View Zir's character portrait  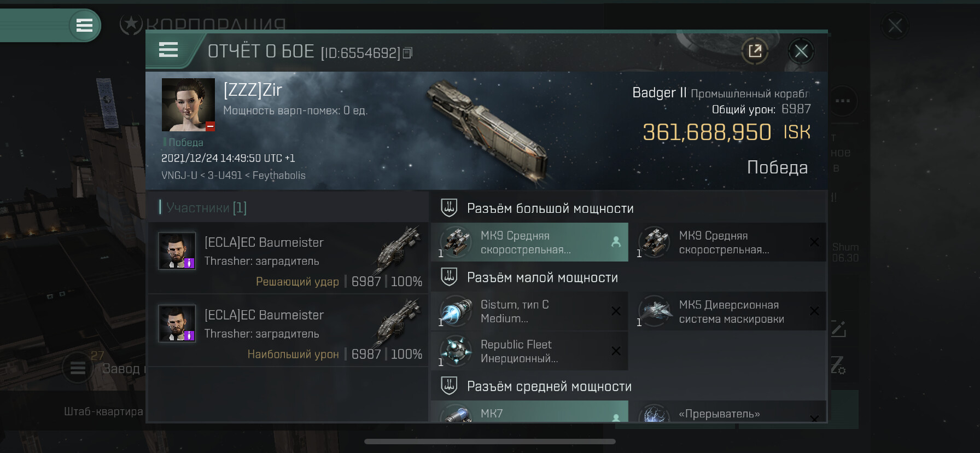(x=188, y=104)
